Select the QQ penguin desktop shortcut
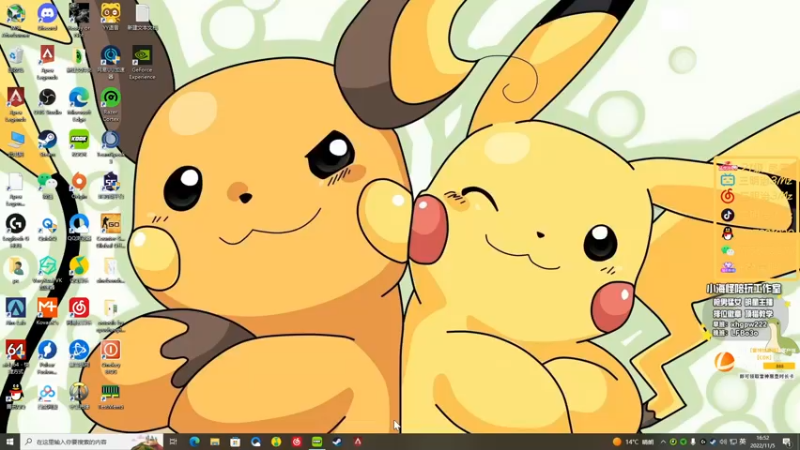Viewport: 800px width, 450px height. pyautogui.click(x=16, y=396)
